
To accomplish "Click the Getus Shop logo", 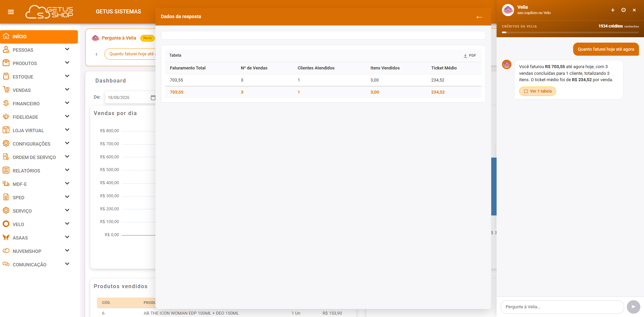I will click(x=49, y=12).
